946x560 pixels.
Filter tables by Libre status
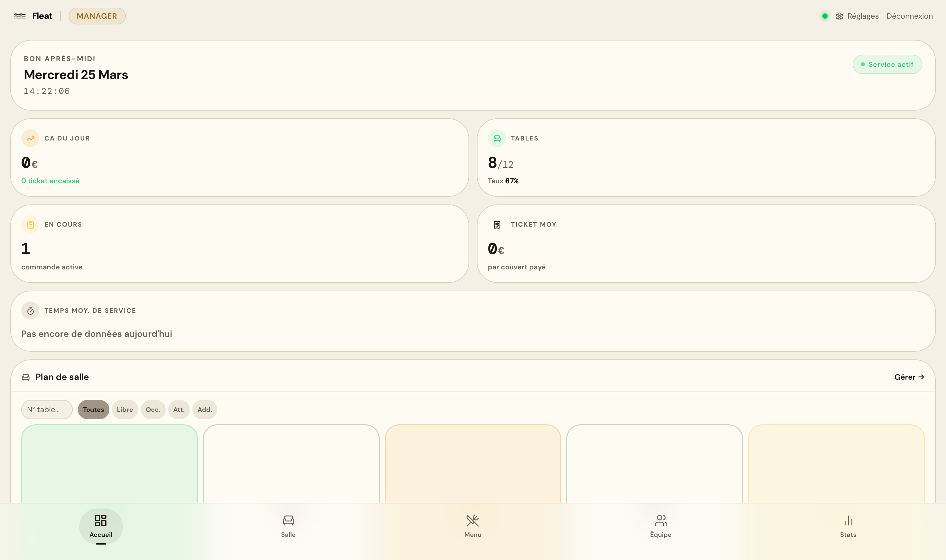(x=125, y=410)
